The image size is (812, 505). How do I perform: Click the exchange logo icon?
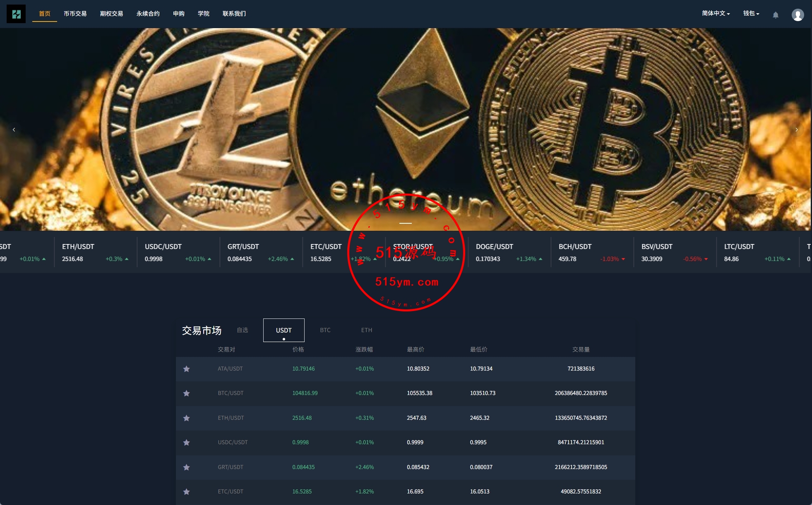click(16, 14)
